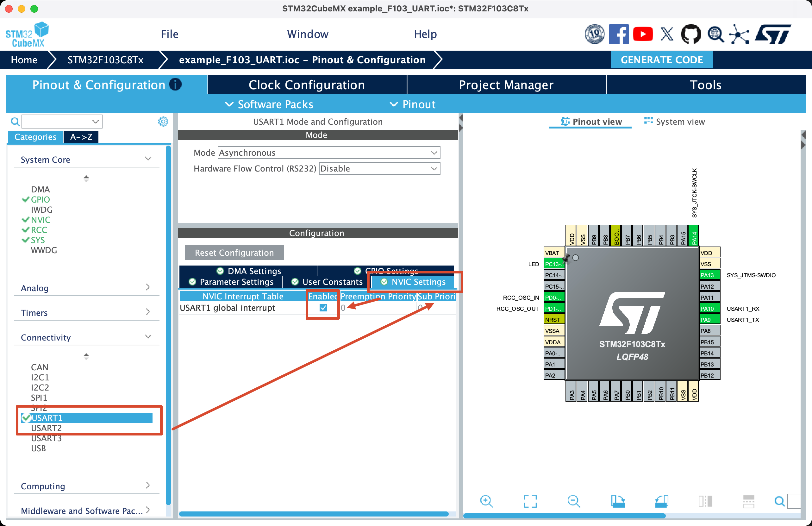The height and width of the screenshot is (526, 812).
Task: Open the DMA Settings tab
Action: [x=248, y=271]
